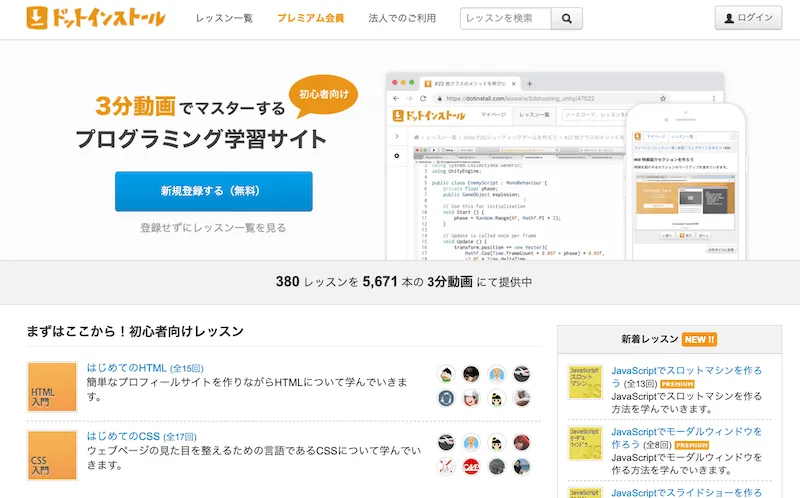Click the スロットマシン yellow JS thumbnail
Viewport: 800px width, 498px height.
click(585, 382)
